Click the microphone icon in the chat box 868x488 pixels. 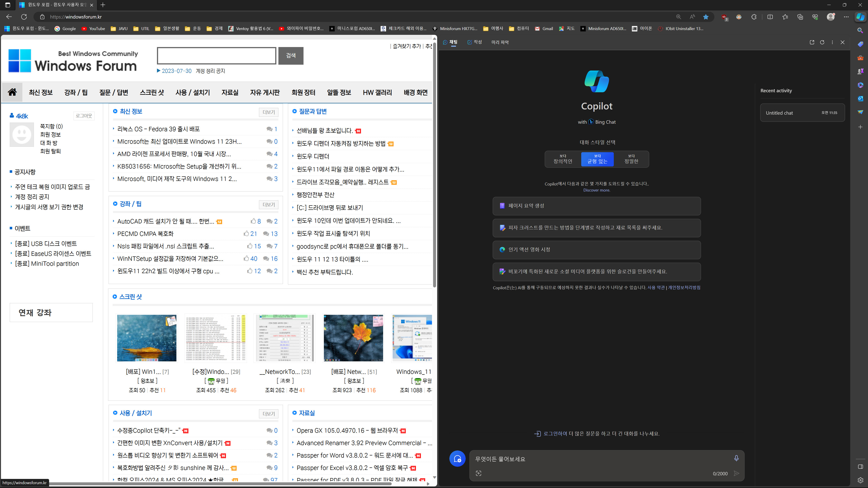(x=736, y=458)
